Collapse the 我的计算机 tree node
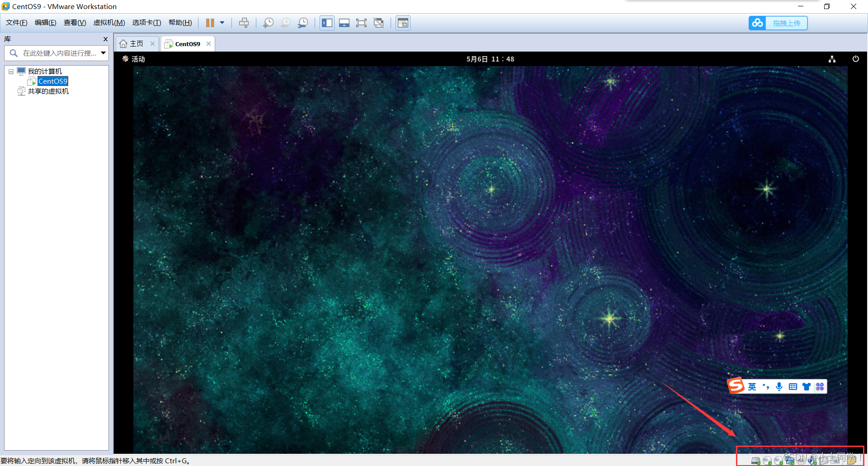Image resolution: width=868 pixels, height=466 pixels. tap(11, 71)
